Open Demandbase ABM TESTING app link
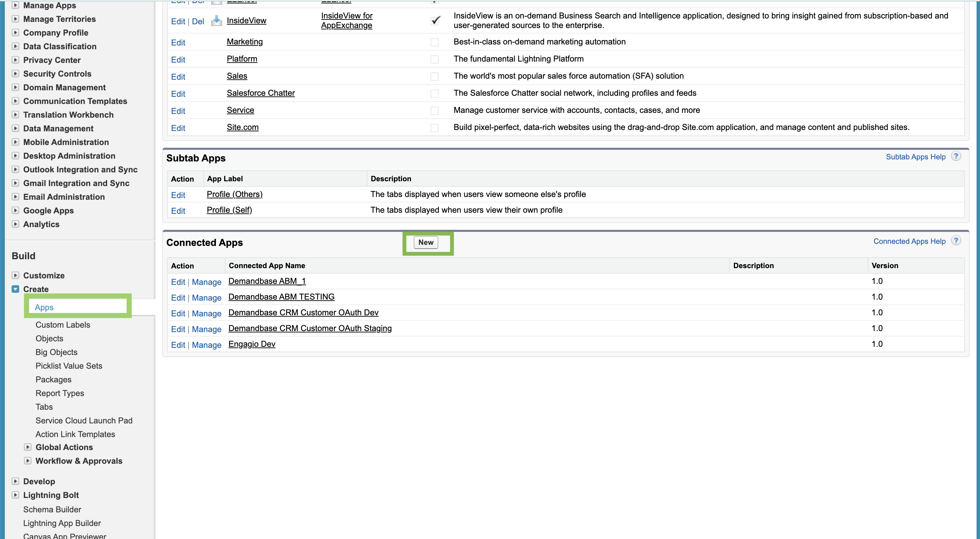Image resolution: width=980 pixels, height=539 pixels. [x=281, y=297]
